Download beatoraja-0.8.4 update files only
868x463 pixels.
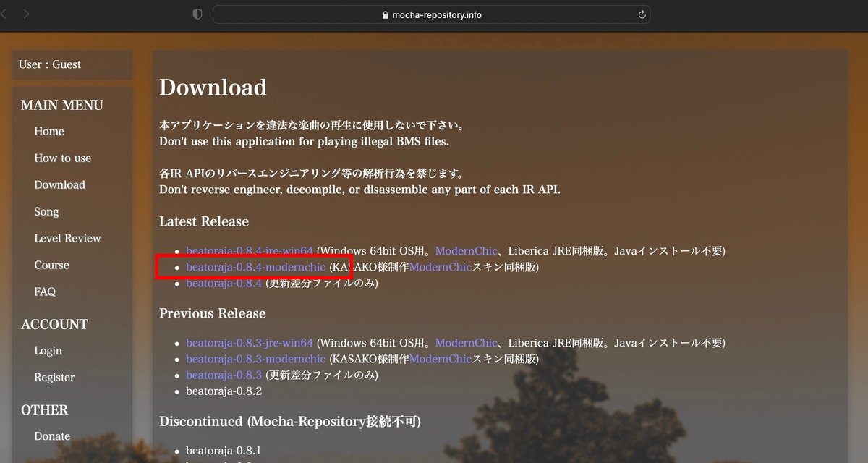[x=224, y=283]
